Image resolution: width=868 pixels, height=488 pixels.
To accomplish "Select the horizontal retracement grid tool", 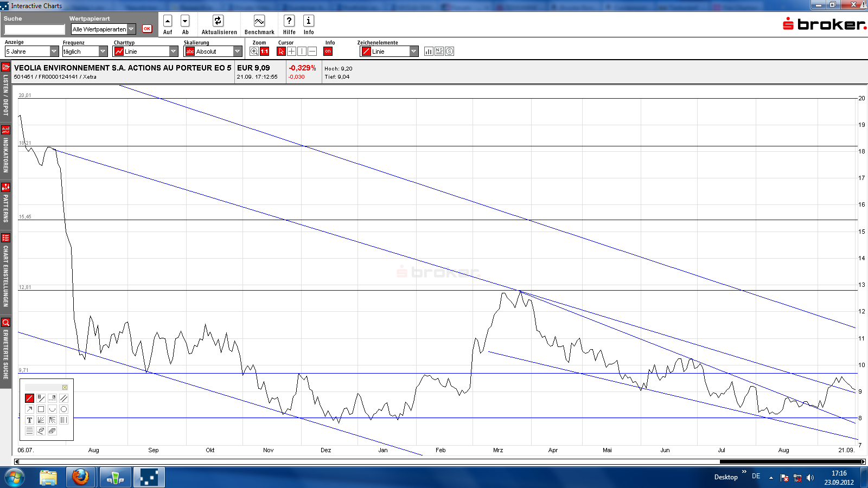I will (29, 431).
